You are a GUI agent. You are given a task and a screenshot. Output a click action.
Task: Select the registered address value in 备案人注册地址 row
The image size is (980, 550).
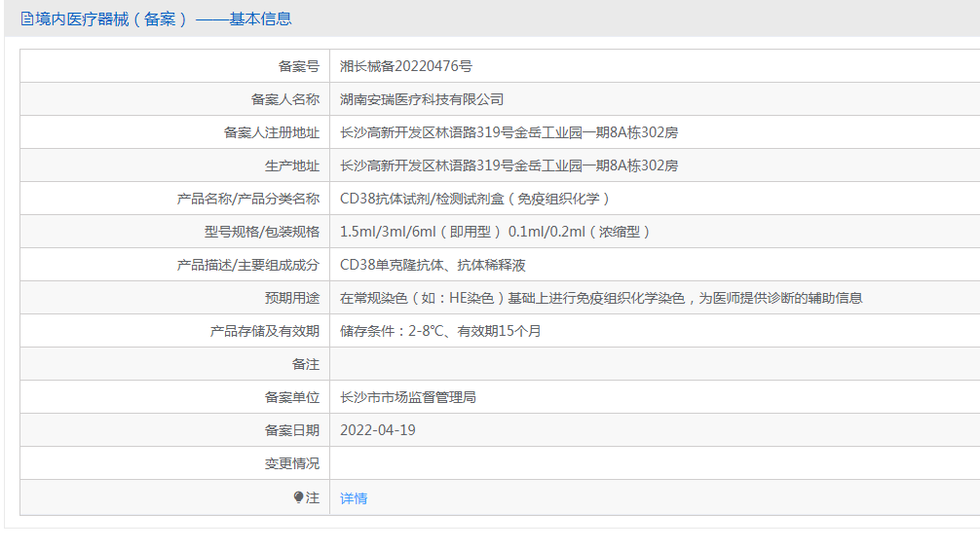509,132
